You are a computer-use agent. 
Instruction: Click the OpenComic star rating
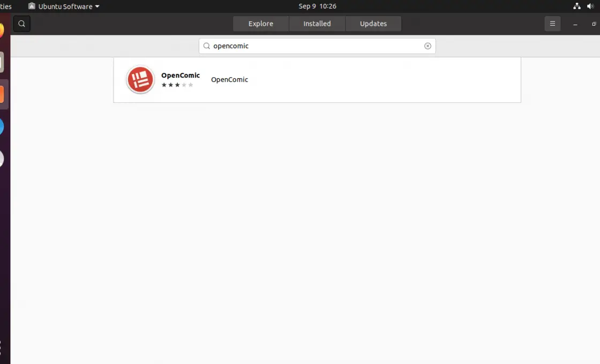coord(177,85)
